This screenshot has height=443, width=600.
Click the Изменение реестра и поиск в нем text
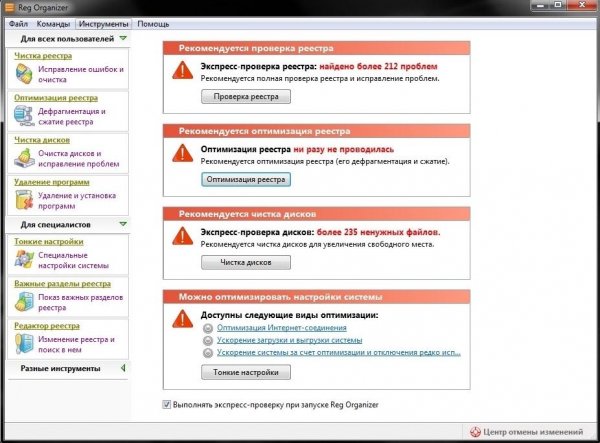[76, 344]
